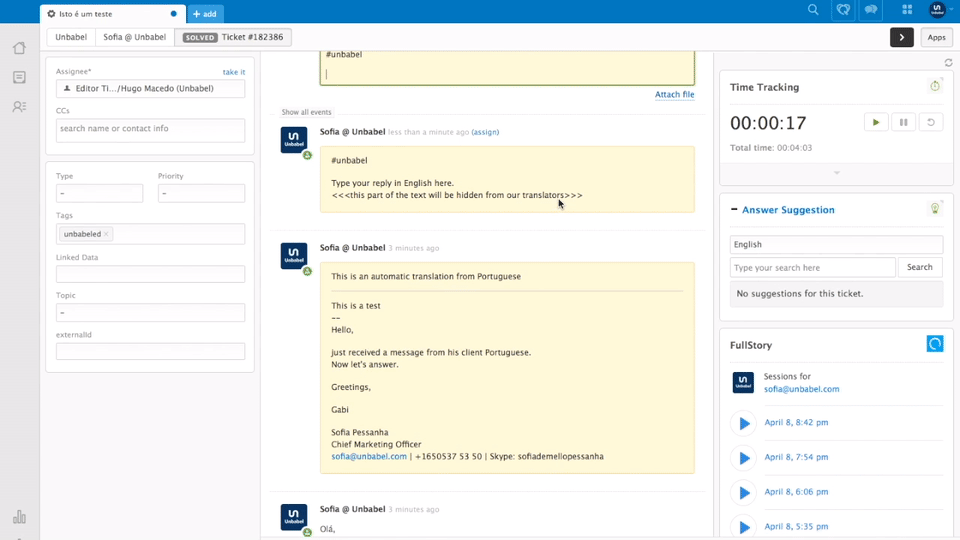Pause the time tracking timer
960x540 pixels.
coord(904,122)
